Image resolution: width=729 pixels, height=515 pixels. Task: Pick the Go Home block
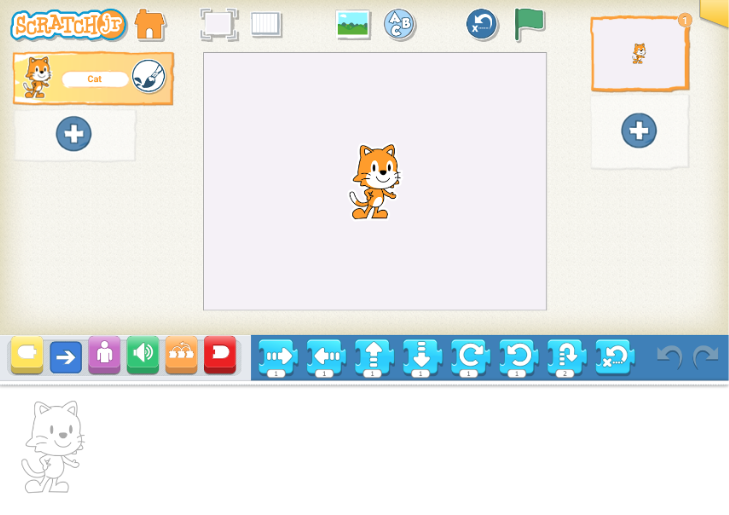(x=615, y=357)
